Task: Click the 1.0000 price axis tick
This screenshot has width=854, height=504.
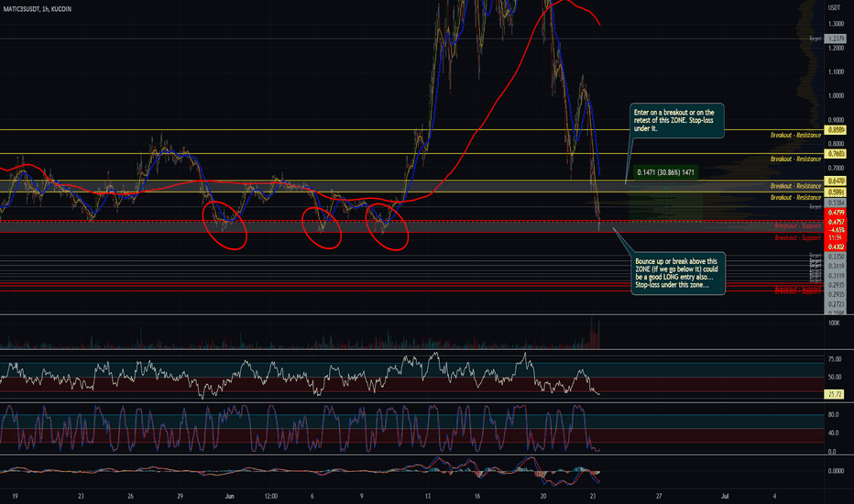Action: tap(836, 96)
